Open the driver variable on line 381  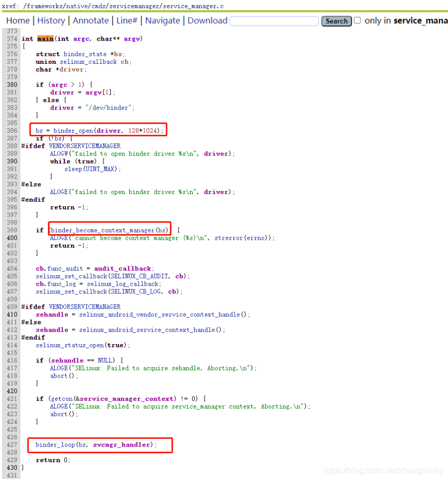click(x=62, y=93)
